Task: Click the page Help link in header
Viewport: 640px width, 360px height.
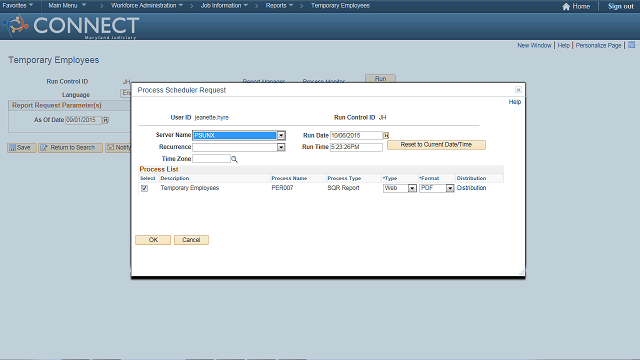Action: pyautogui.click(x=563, y=45)
